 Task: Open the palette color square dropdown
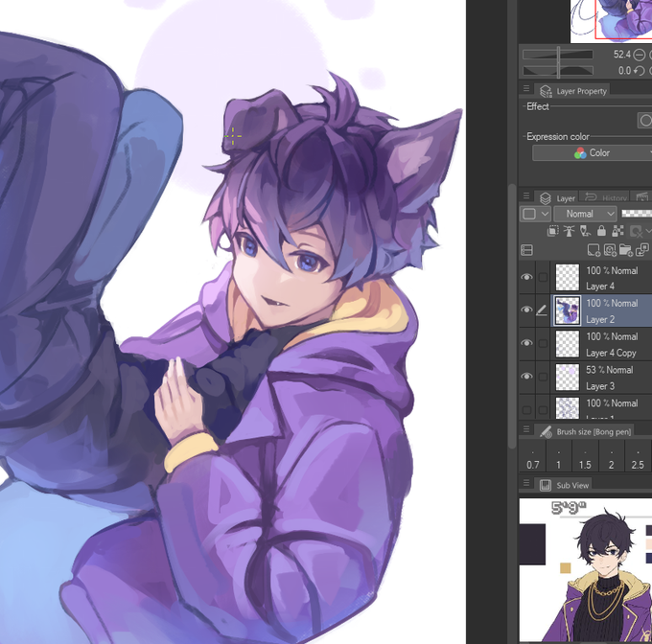536,214
